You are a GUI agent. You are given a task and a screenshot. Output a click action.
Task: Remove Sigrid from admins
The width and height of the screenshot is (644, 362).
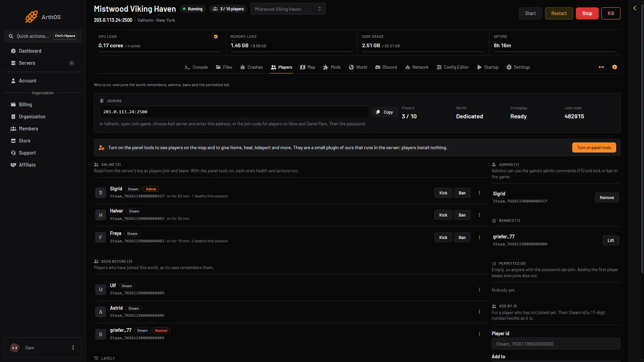point(607,198)
